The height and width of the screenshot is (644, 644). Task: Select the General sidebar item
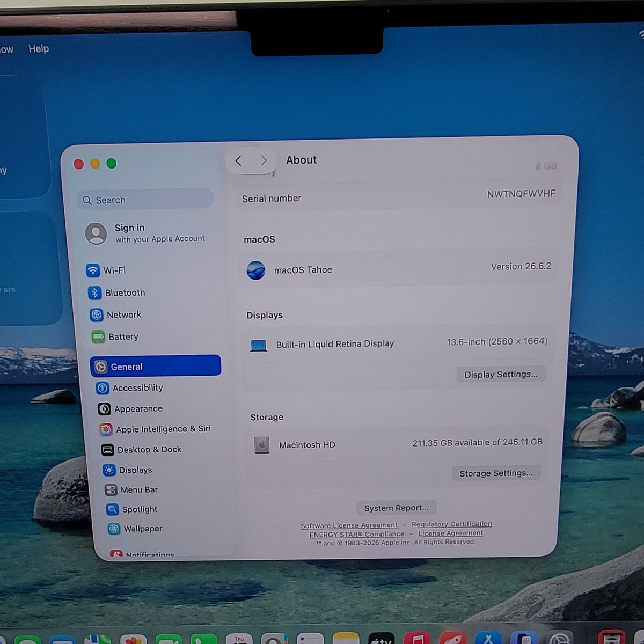[156, 366]
